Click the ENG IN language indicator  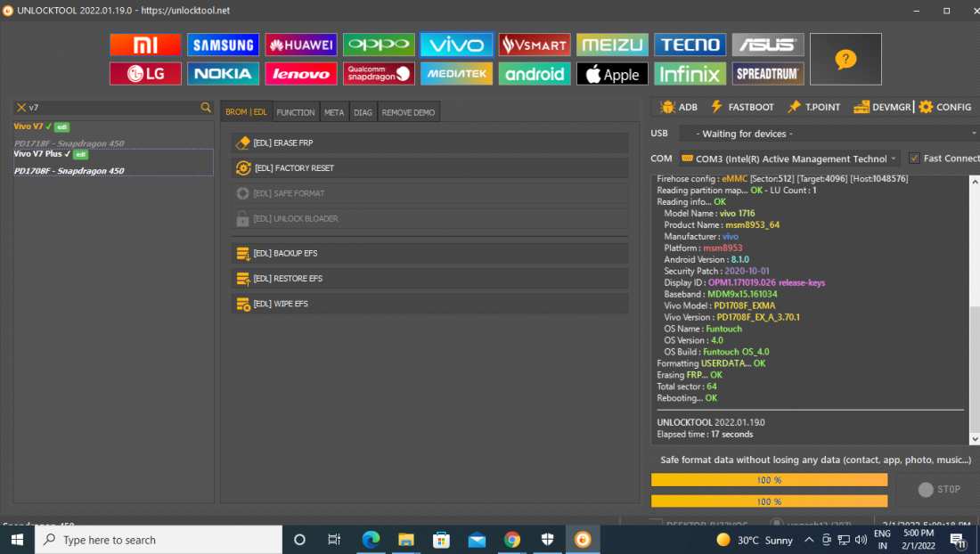[882, 540]
